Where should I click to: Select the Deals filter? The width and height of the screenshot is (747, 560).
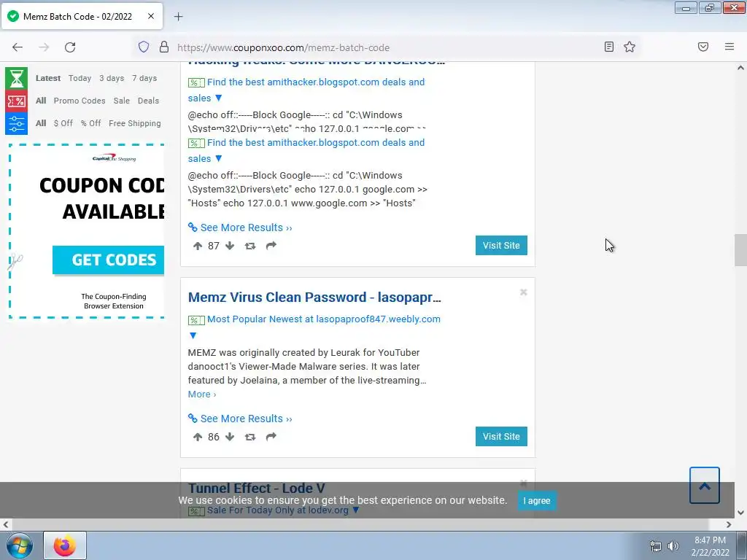(x=148, y=101)
